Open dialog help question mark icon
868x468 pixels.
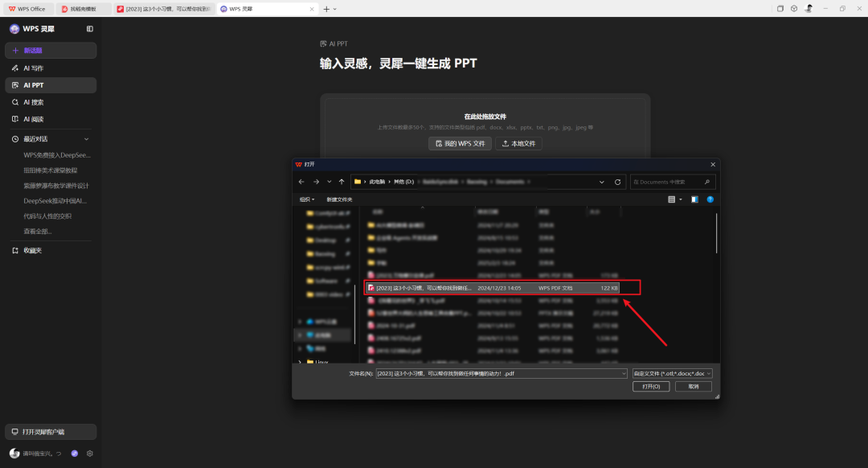[x=710, y=199]
